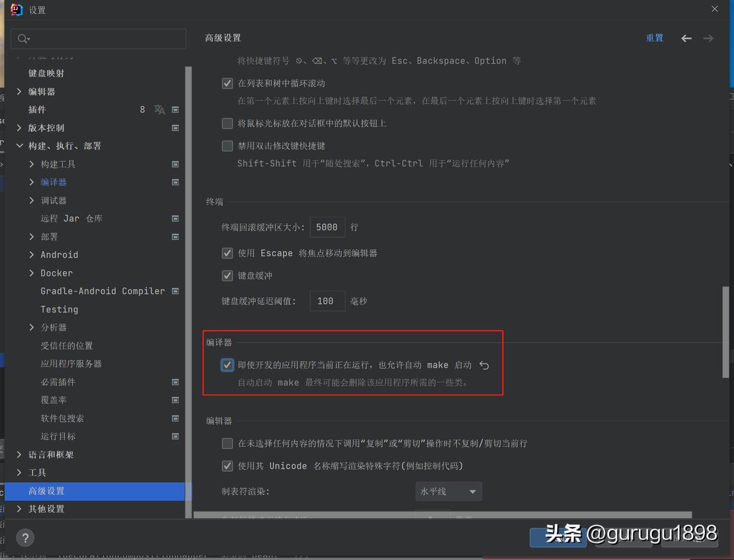Collapse the 构建、执行、部署 section
The height and width of the screenshot is (560, 734).
20,146
